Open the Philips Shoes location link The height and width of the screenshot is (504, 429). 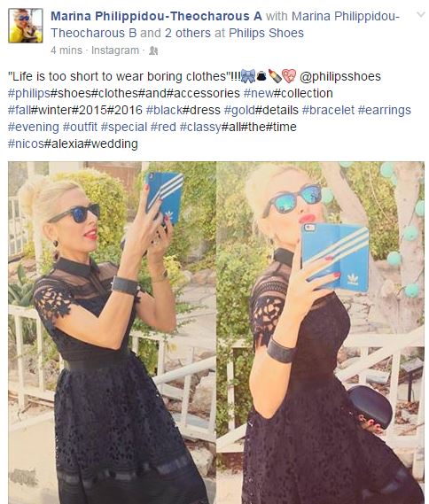266,33
